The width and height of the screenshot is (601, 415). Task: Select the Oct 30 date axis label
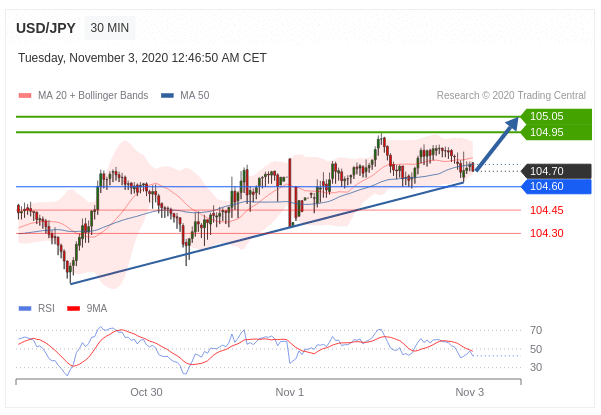coord(146,392)
